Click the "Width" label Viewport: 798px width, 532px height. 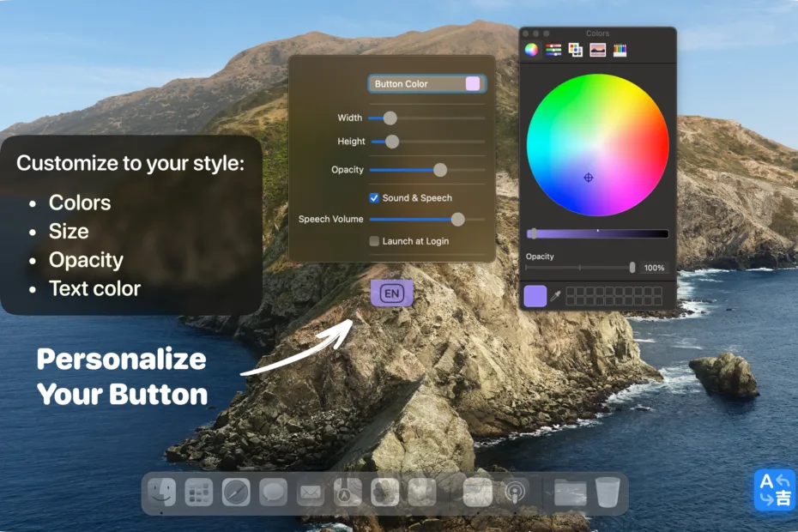click(x=349, y=118)
